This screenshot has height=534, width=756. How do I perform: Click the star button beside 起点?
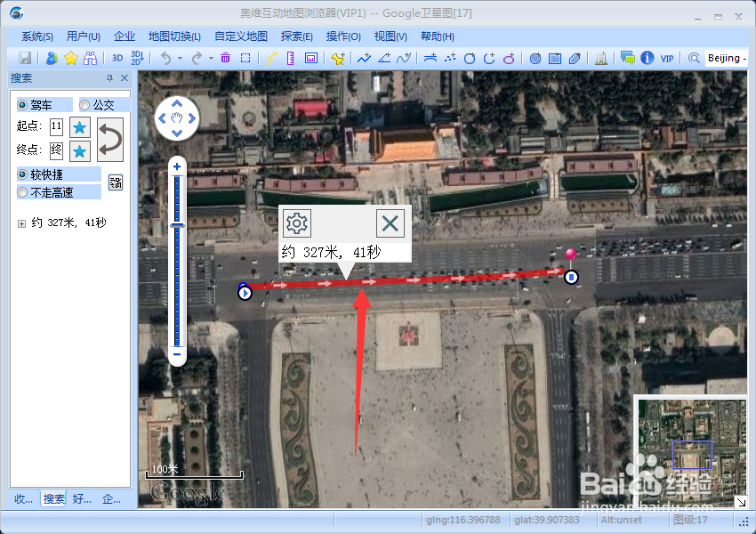(79, 127)
